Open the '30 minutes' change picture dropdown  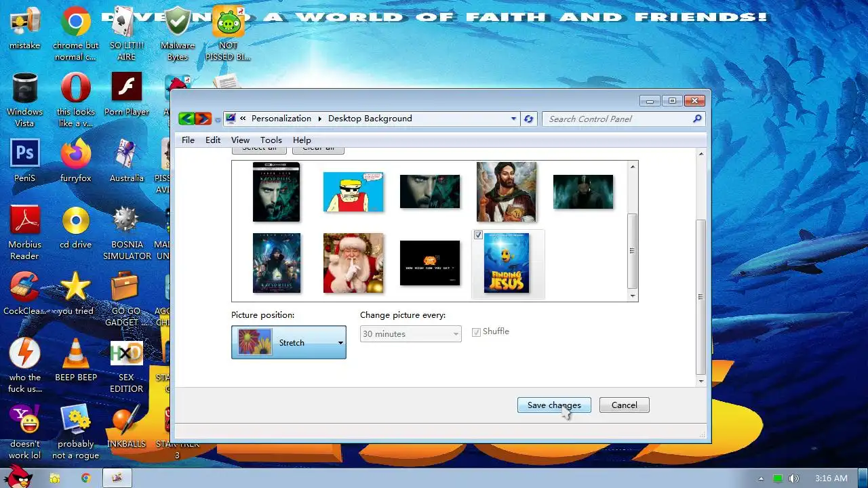(x=410, y=333)
